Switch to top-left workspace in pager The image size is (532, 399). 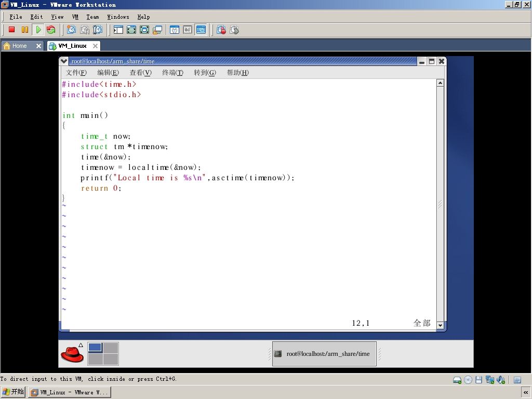coord(95,348)
